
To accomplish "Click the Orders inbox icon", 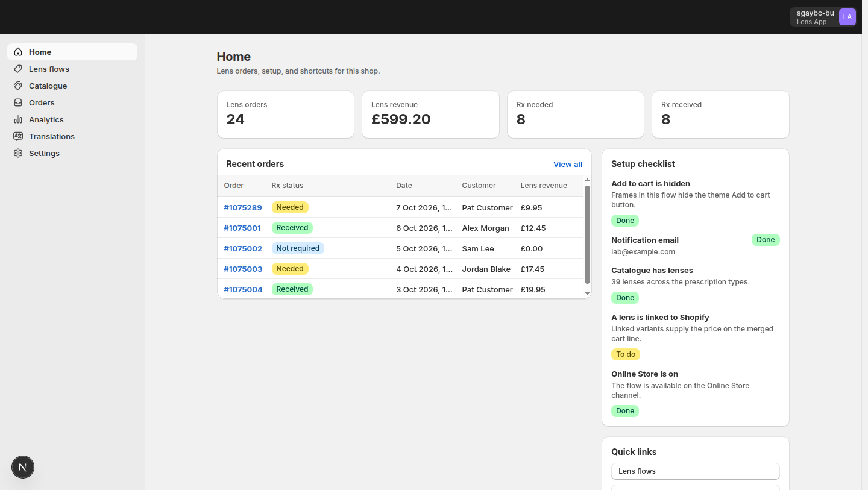I will pyautogui.click(x=18, y=102).
